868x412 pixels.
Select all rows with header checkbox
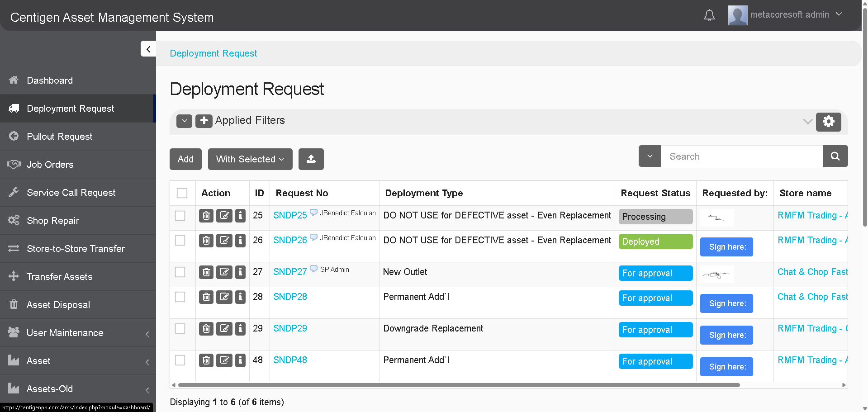[182, 193]
